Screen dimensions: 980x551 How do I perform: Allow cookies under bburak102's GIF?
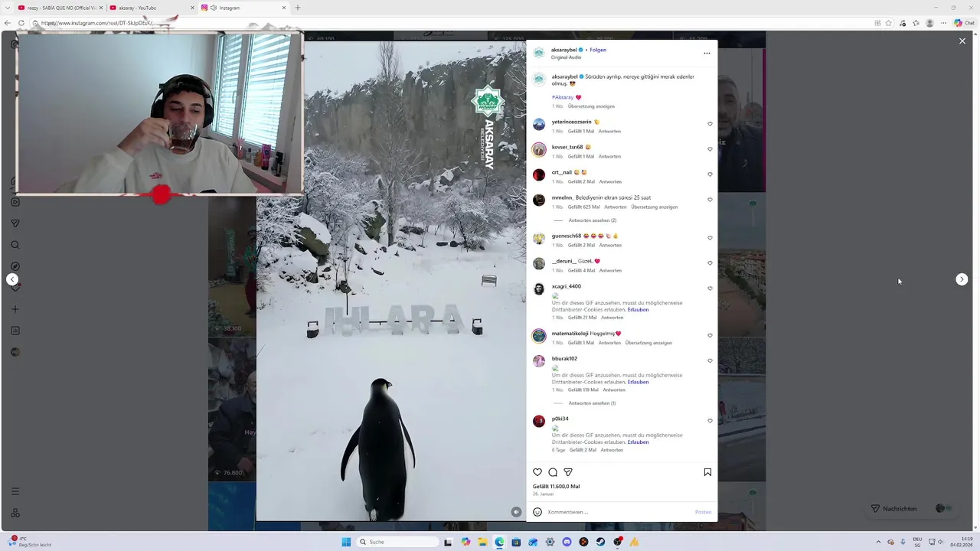click(638, 382)
